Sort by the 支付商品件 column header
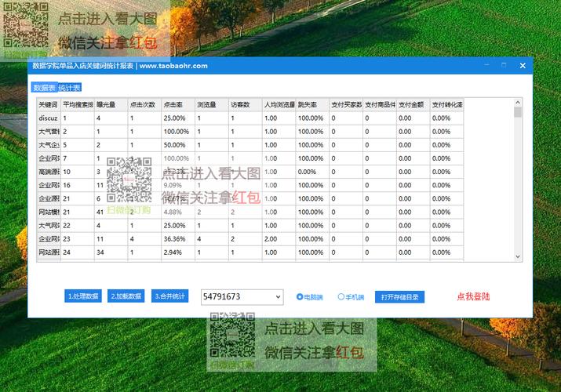The height and width of the screenshot is (392, 561). (x=380, y=105)
